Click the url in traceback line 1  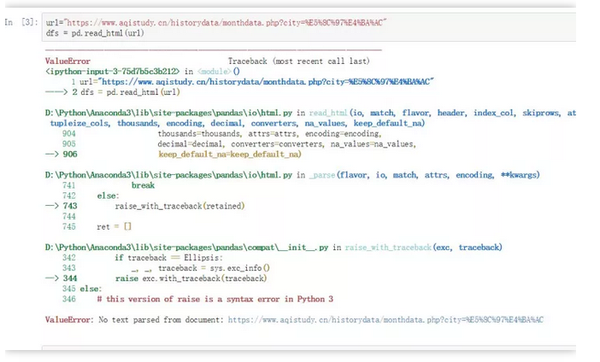coord(266,82)
